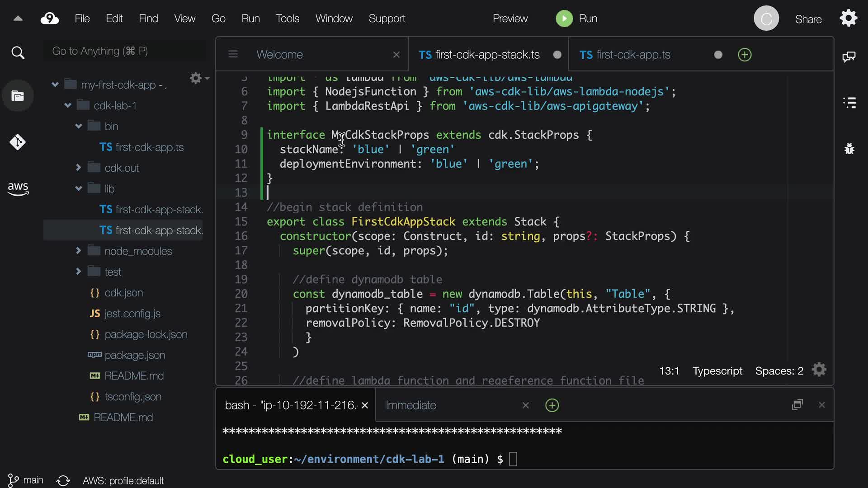Open the AWS Toolkit sidebar icon
868x488 pixels.
click(x=18, y=188)
